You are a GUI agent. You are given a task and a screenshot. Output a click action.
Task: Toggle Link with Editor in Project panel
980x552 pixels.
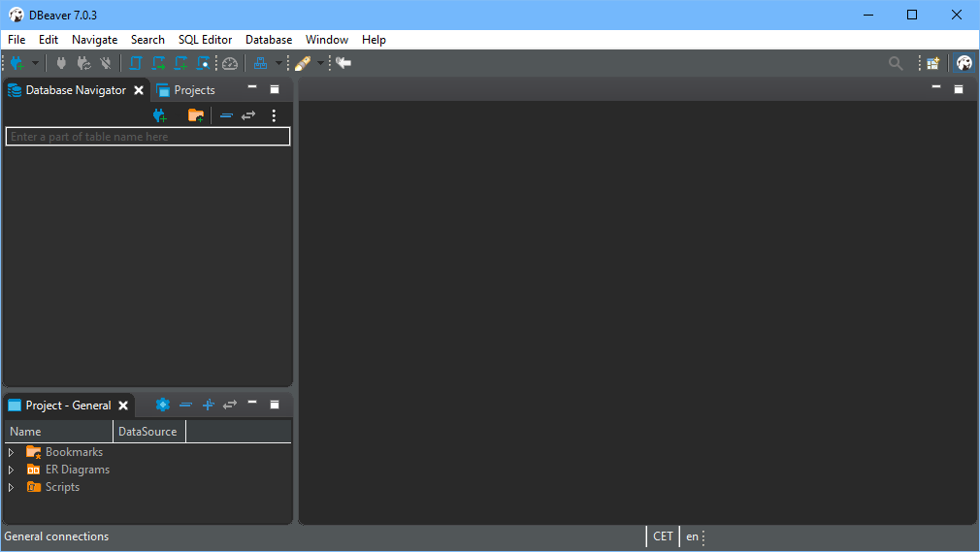pyautogui.click(x=230, y=405)
